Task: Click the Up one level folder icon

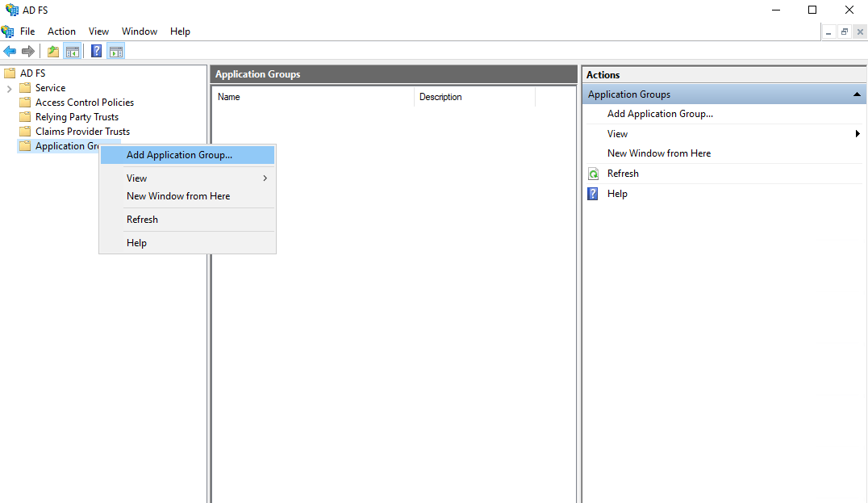Action: coord(53,52)
